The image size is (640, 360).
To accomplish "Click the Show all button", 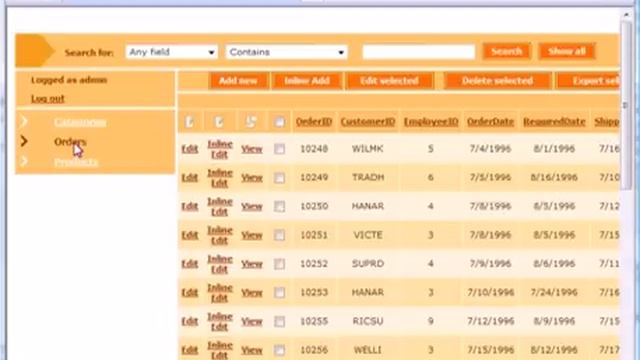I will [x=567, y=51].
